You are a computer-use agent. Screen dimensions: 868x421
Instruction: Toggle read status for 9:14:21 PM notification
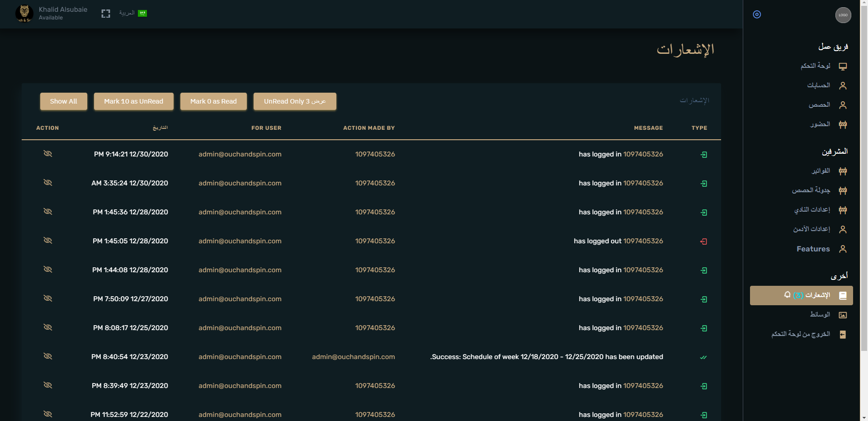pos(47,154)
